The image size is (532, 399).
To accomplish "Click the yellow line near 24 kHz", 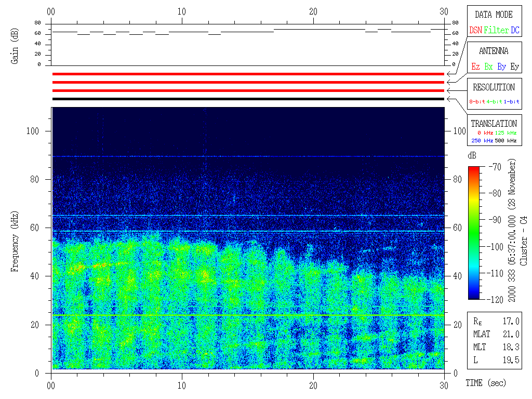I will (x=248, y=315).
